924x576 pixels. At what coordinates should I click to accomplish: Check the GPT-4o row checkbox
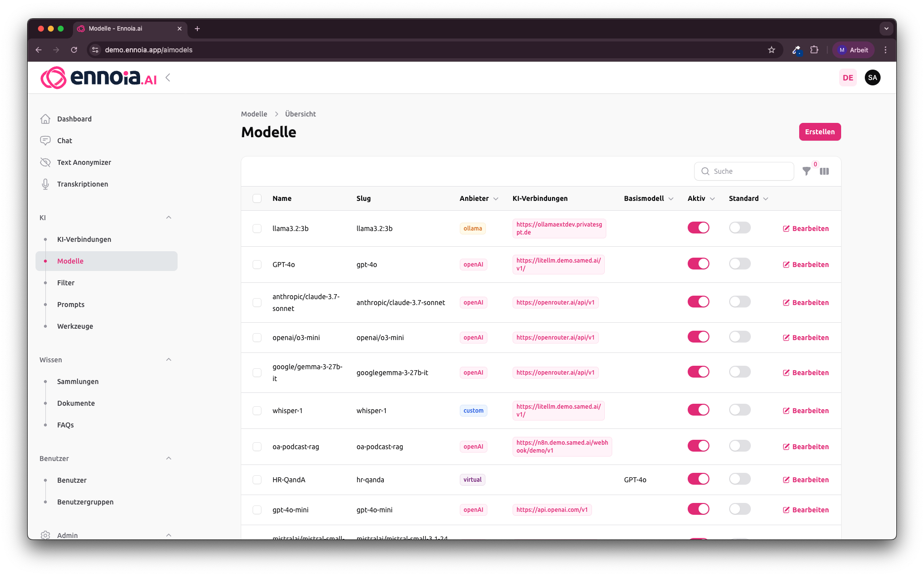click(257, 265)
